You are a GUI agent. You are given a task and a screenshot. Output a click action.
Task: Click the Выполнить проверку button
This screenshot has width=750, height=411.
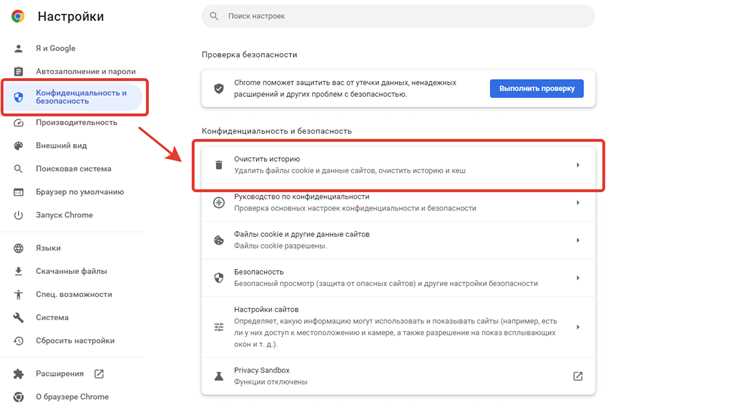click(x=537, y=89)
